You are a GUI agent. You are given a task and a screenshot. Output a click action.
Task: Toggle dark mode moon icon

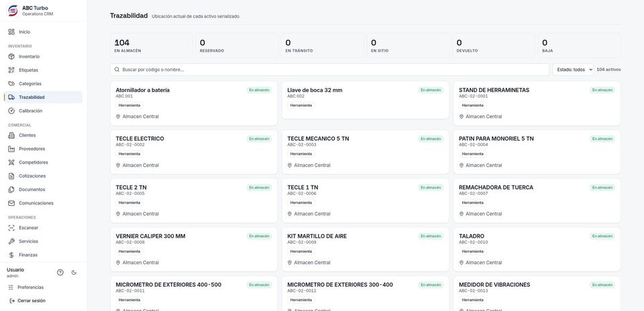(x=74, y=272)
